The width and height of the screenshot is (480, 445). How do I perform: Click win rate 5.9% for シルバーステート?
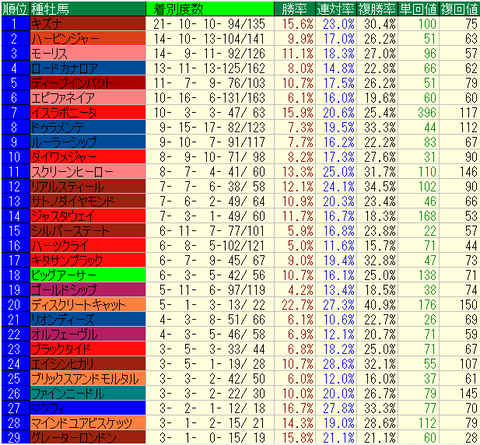[x=301, y=231]
